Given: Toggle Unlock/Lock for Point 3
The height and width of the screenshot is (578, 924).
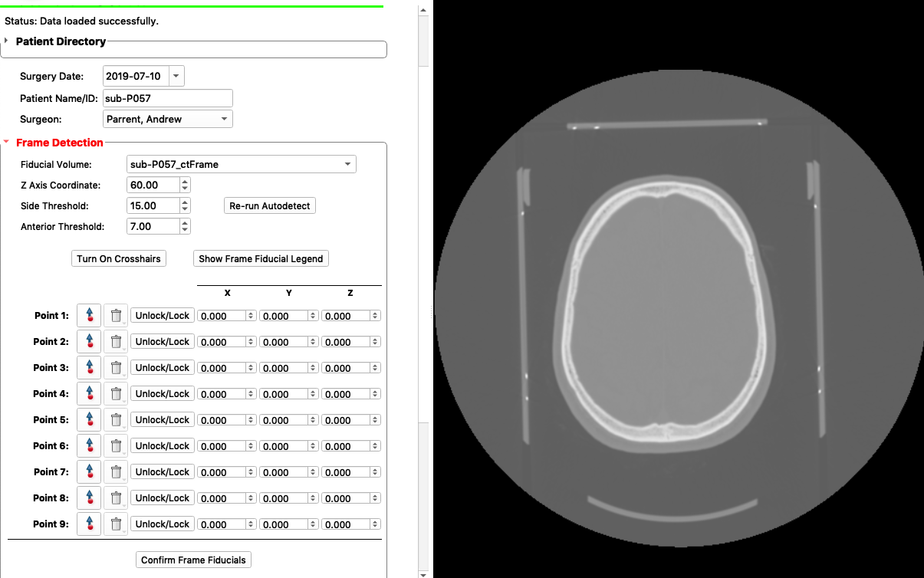Looking at the screenshot, I should coord(163,368).
